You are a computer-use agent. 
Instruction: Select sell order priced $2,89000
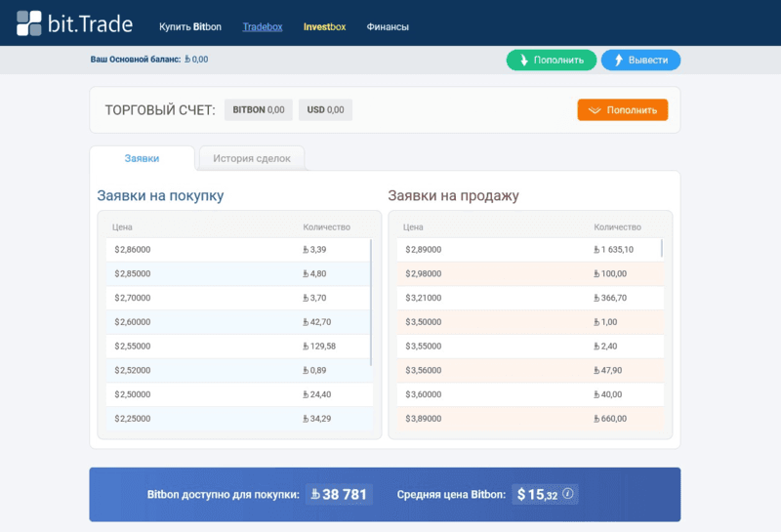[x=530, y=250]
